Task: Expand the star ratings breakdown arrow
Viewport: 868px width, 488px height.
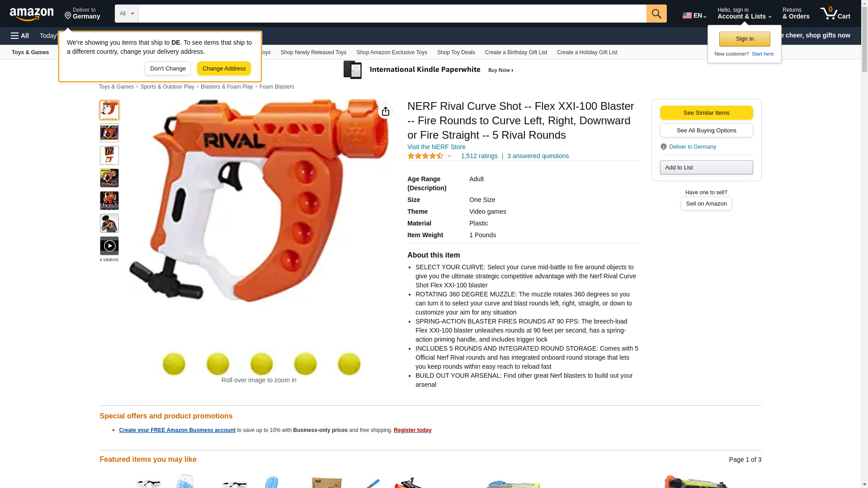Action: (x=449, y=156)
